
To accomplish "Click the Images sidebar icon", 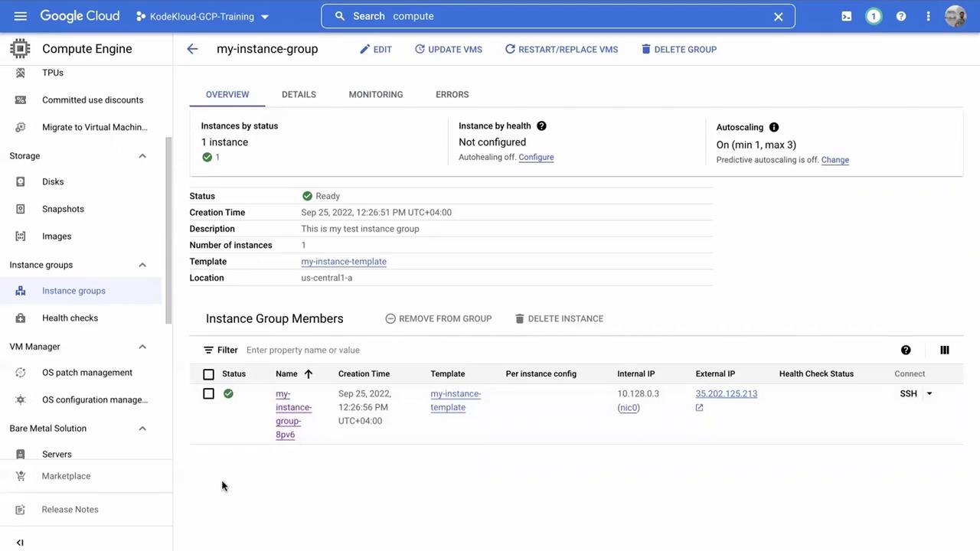I will point(21,236).
